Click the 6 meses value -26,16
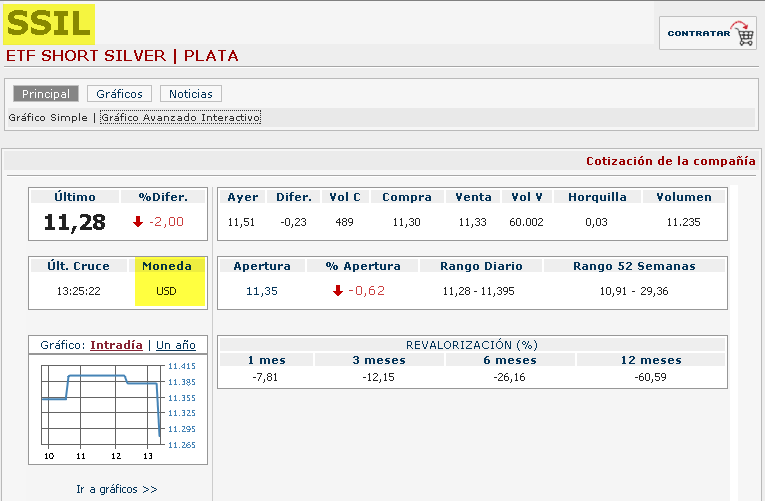This screenshot has width=765, height=501. click(509, 377)
